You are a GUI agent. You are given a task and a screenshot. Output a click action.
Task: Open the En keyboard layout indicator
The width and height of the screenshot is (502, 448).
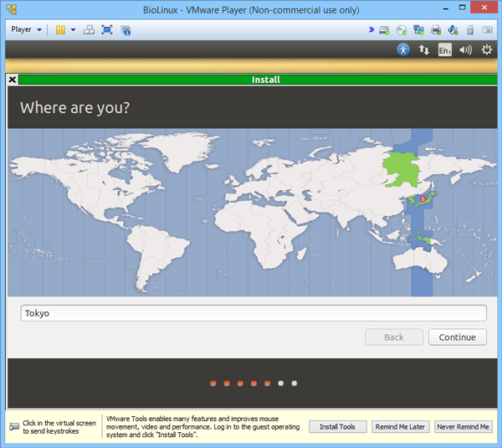pos(445,49)
